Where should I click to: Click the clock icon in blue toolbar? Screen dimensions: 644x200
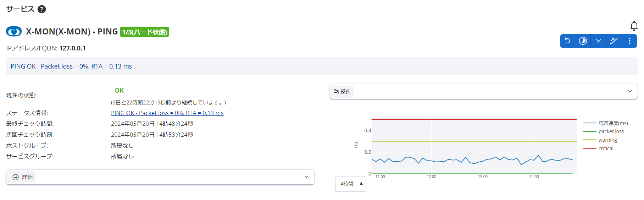(583, 41)
